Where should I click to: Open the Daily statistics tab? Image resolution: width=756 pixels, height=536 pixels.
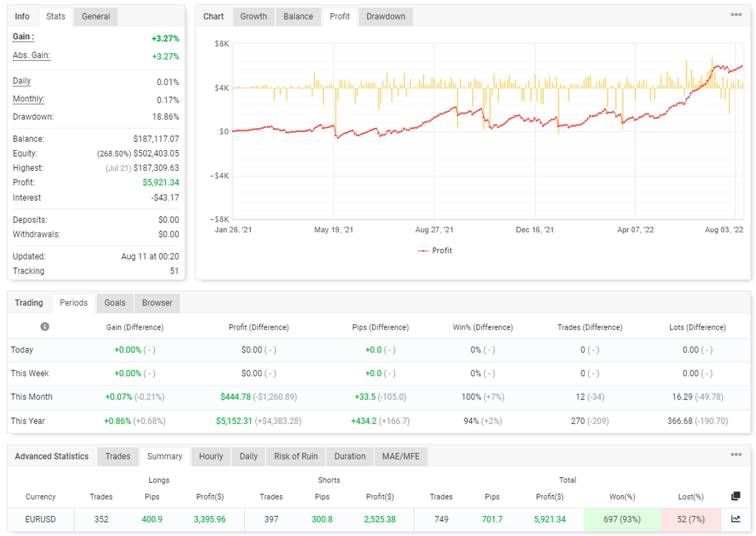coord(248,456)
